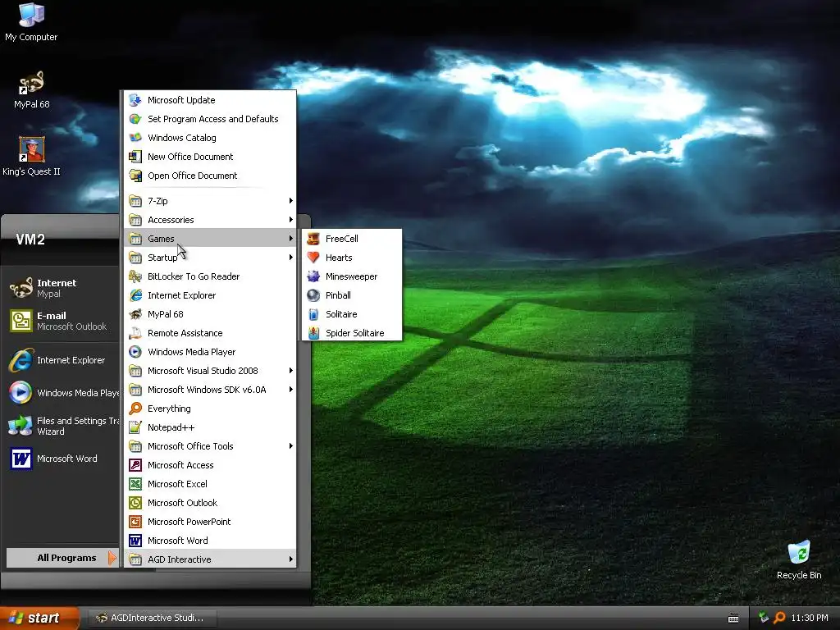Open pinned Internet Mypal in the Start menu
Viewport: 840px width, 630px height.
point(62,288)
